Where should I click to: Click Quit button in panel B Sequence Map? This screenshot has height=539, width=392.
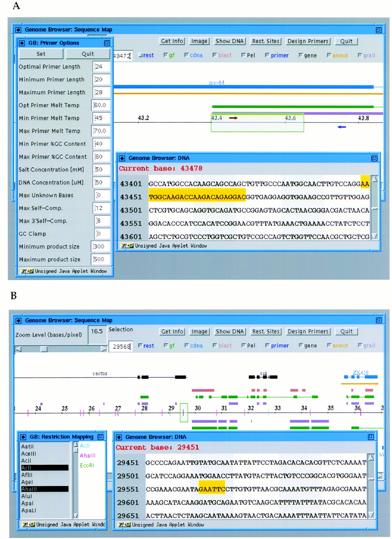(347, 331)
